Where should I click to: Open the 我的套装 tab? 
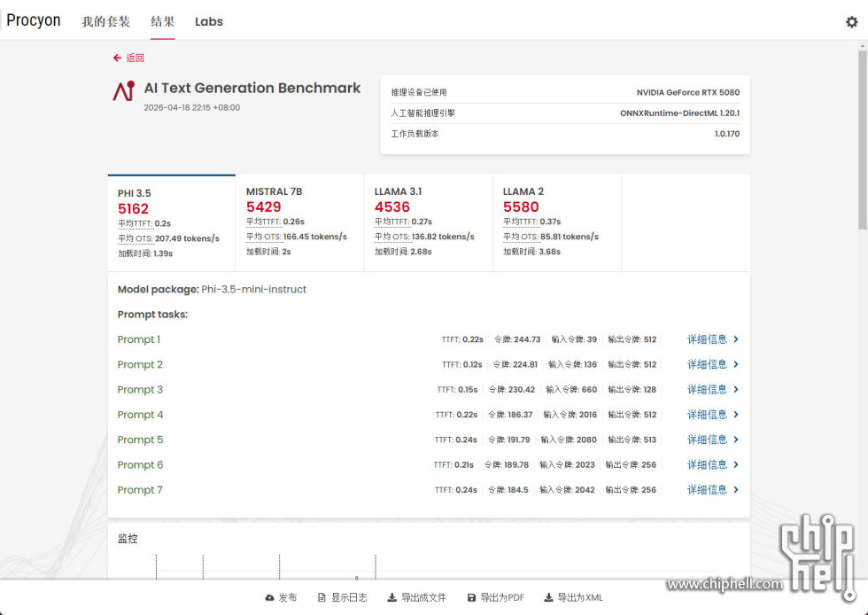click(105, 21)
